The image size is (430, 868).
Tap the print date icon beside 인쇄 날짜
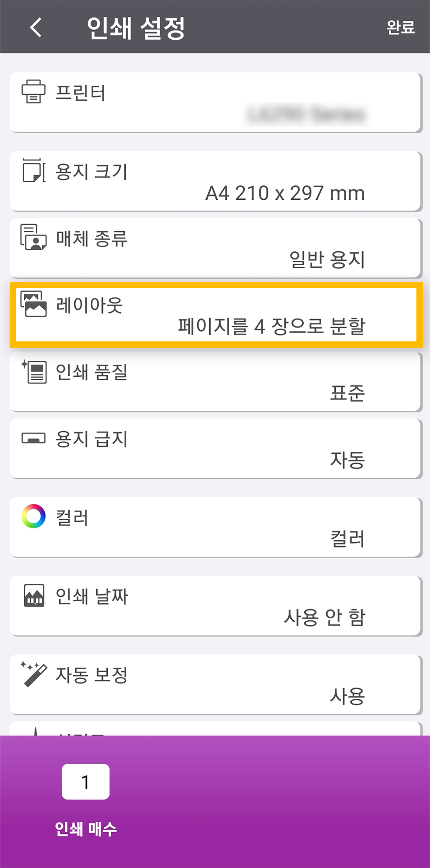(34, 595)
